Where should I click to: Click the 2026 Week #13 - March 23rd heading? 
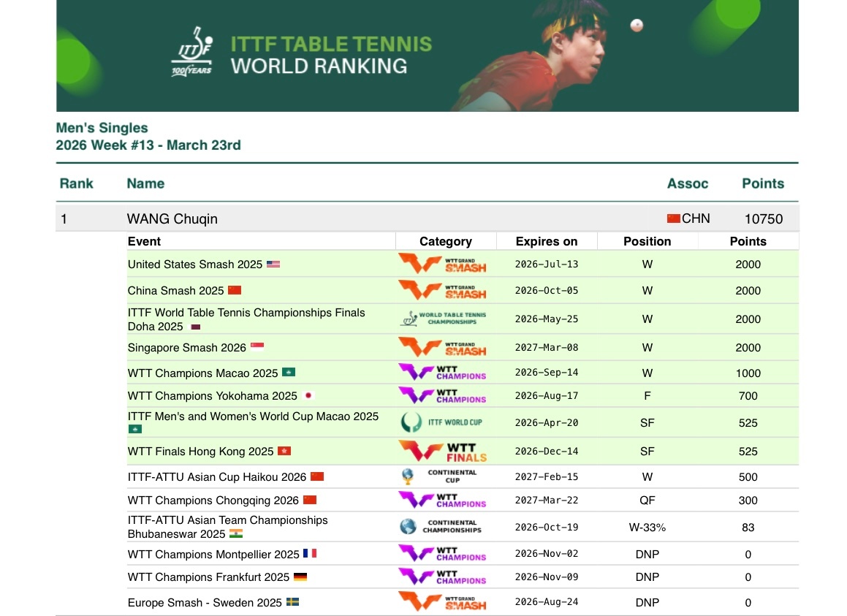(x=148, y=145)
